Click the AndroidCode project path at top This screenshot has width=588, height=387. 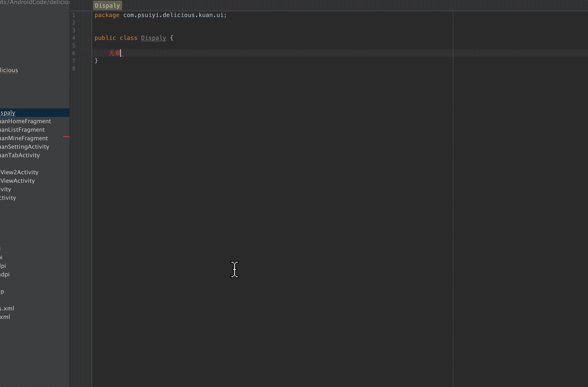coord(35,2)
